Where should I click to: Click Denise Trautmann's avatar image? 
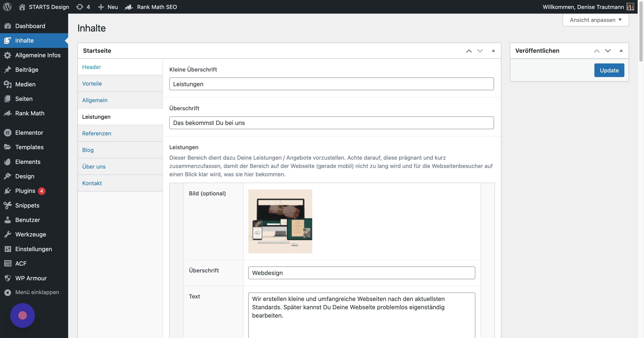click(630, 7)
